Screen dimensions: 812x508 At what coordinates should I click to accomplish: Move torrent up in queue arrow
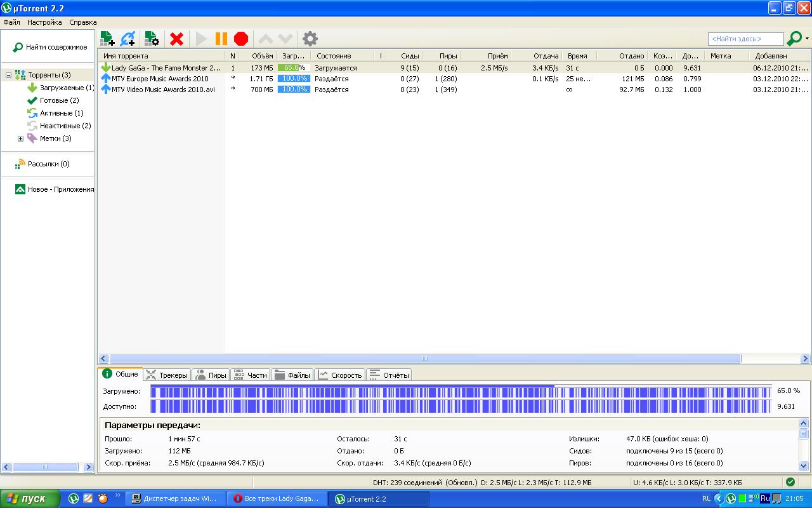click(266, 39)
